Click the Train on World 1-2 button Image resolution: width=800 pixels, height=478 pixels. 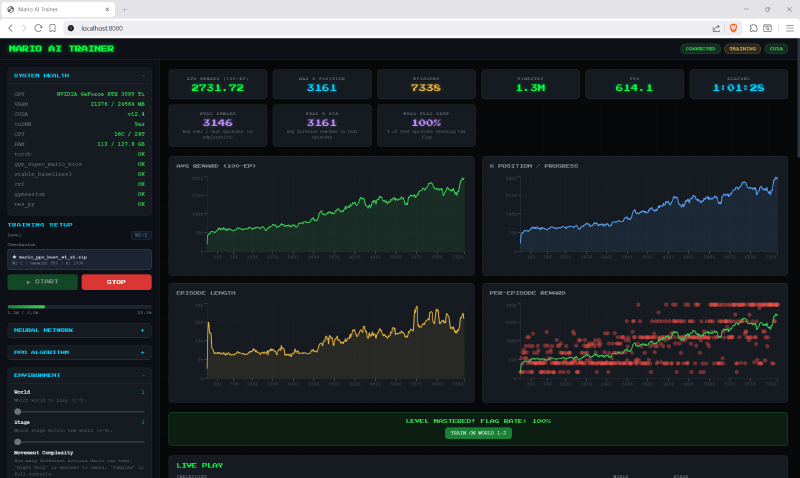(x=477, y=433)
